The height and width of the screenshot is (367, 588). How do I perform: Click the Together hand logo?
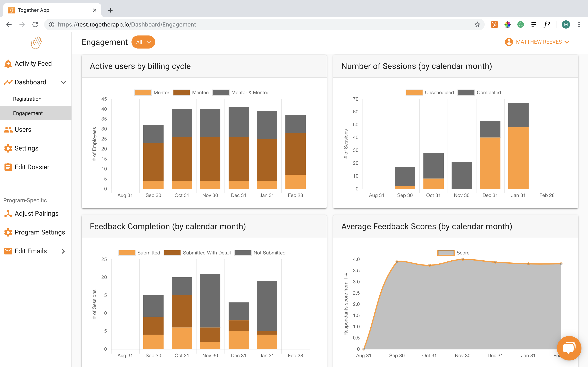[36, 43]
